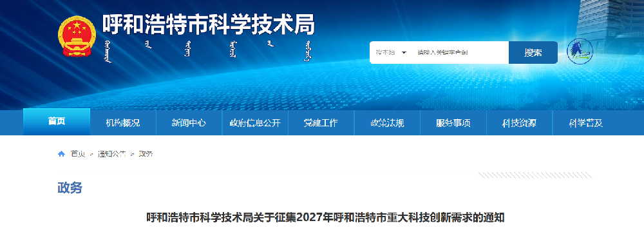
Task: Open the 机构概况 navigation tab
Action: pyautogui.click(x=123, y=123)
